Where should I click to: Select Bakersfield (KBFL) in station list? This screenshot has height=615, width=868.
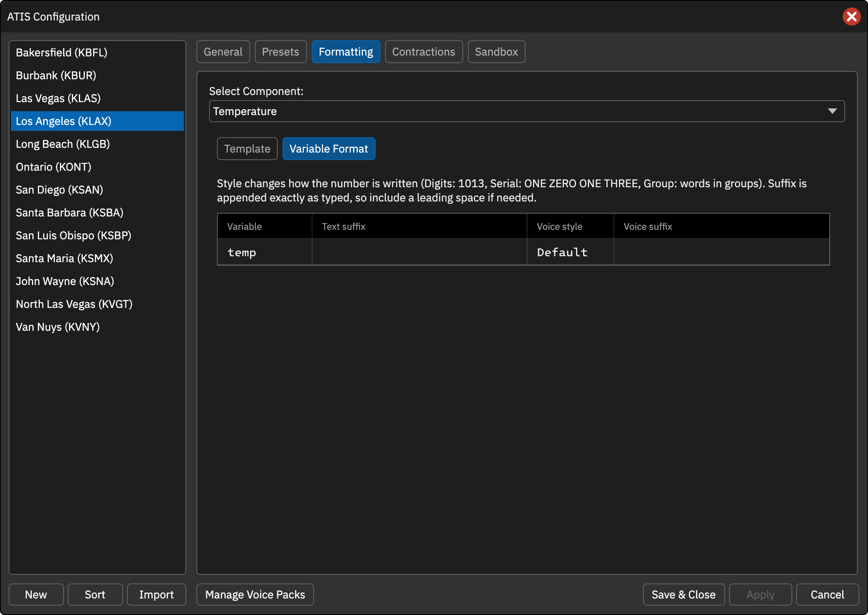(97, 52)
